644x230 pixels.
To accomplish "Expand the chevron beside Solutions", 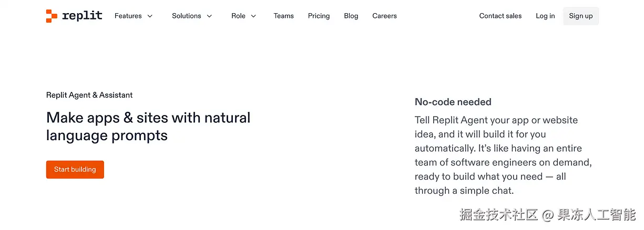I will coord(209,16).
